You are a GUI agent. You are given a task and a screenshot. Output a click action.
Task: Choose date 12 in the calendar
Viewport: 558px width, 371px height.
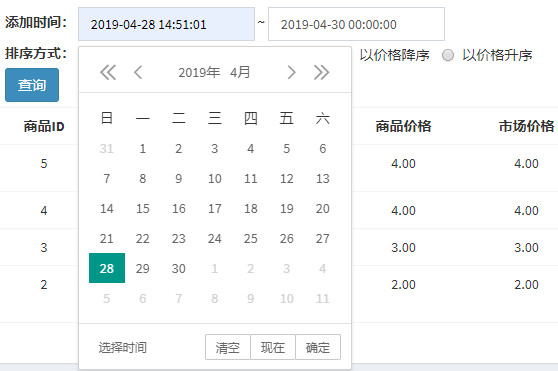pos(287,178)
